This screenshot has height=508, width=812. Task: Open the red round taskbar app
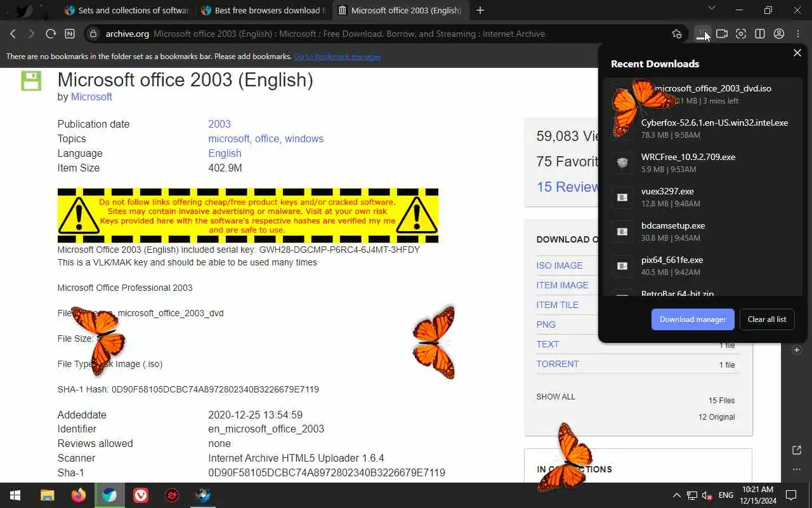[x=171, y=495]
